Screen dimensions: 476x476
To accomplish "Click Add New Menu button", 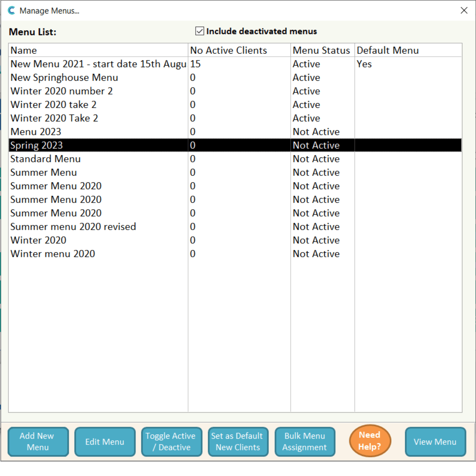I will [38, 441].
